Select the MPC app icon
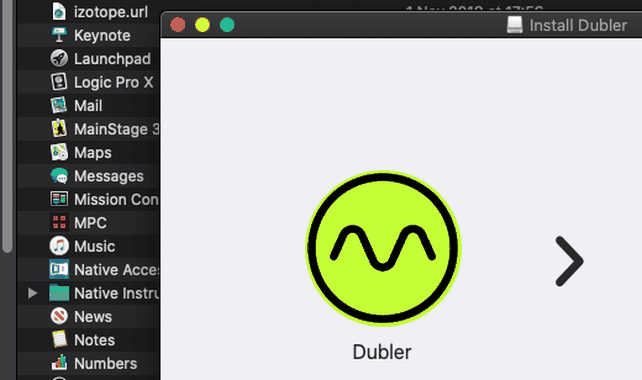 59,222
